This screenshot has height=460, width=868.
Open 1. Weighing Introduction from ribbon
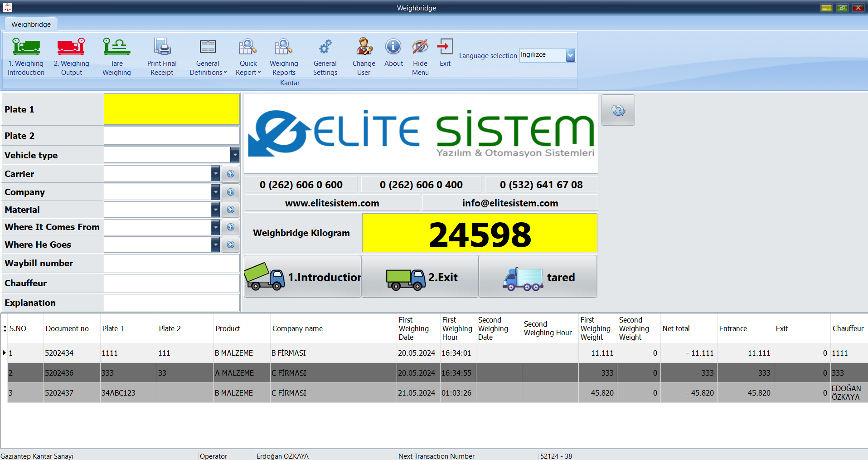click(26, 56)
